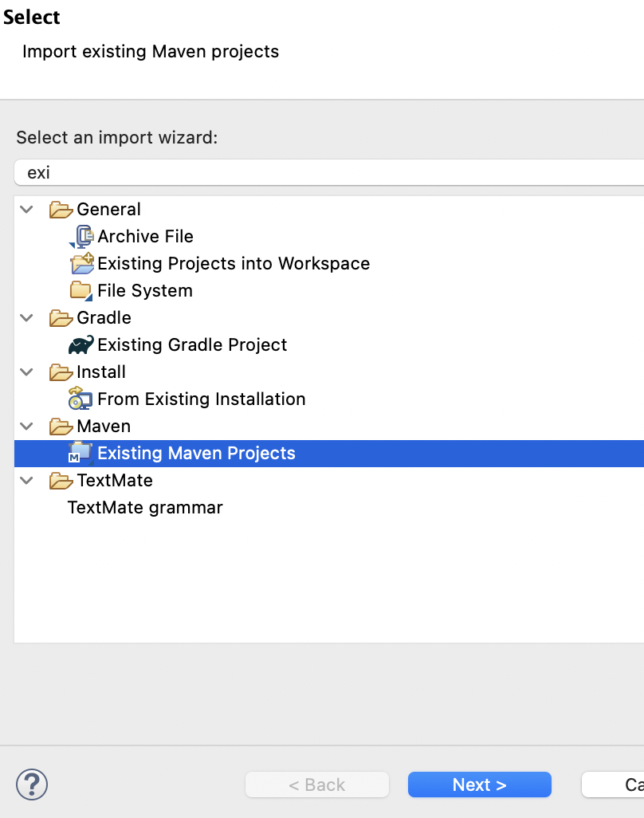Select Existing Maven Projects label

[x=197, y=454]
